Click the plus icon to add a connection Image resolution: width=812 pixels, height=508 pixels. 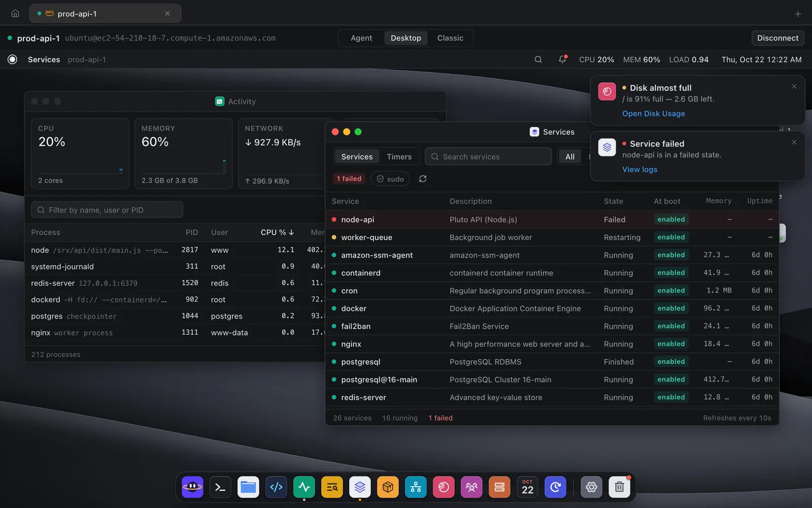click(798, 14)
